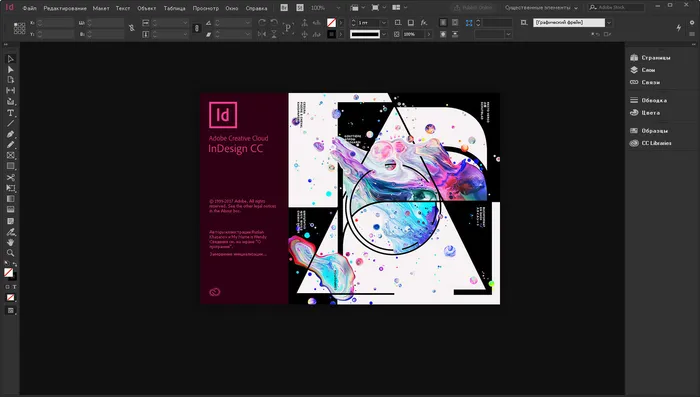Select the Selection tool arrow
The height and width of the screenshot is (397, 700).
pyautogui.click(x=10, y=59)
